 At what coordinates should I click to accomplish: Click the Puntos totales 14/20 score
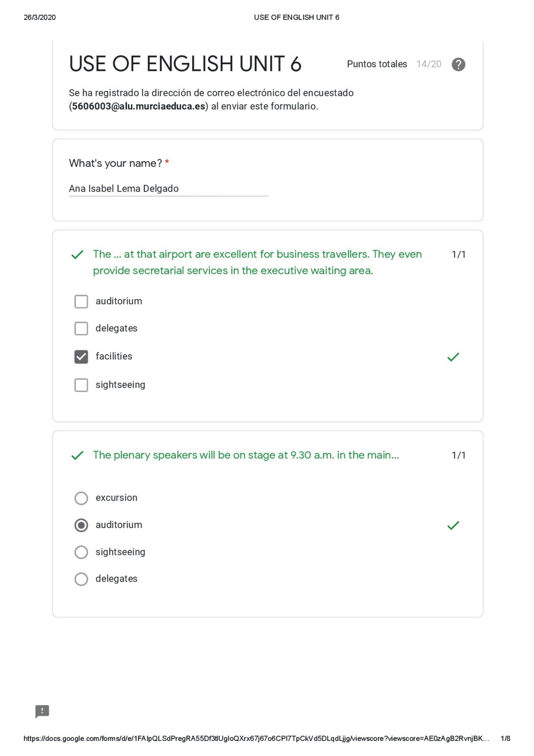pos(394,64)
